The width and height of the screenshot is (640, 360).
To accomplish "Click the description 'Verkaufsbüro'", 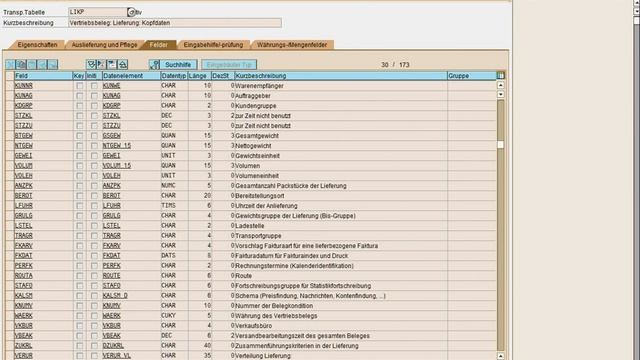I will pyautogui.click(x=253, y=326).
